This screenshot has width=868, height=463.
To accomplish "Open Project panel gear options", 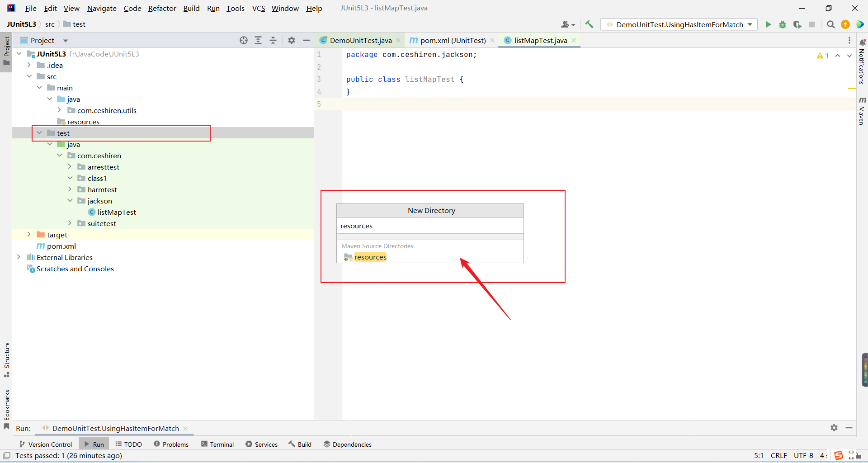I will 292,40.
